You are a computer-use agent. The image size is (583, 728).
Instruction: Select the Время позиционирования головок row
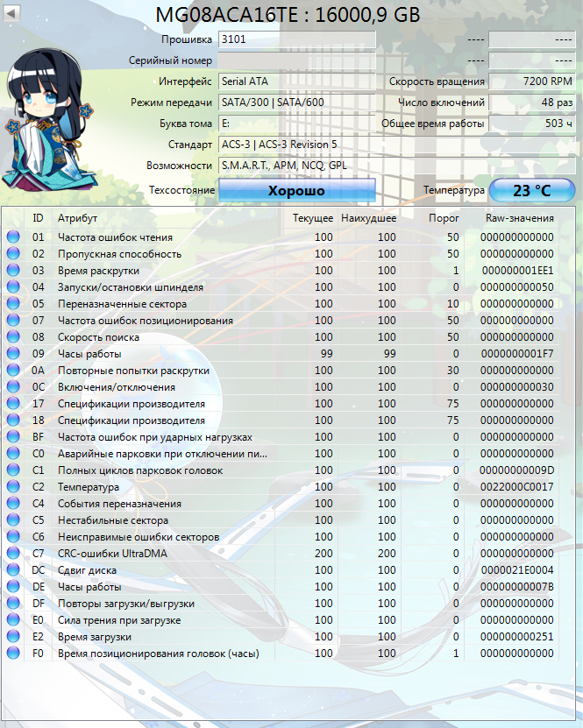coord(281,654)
